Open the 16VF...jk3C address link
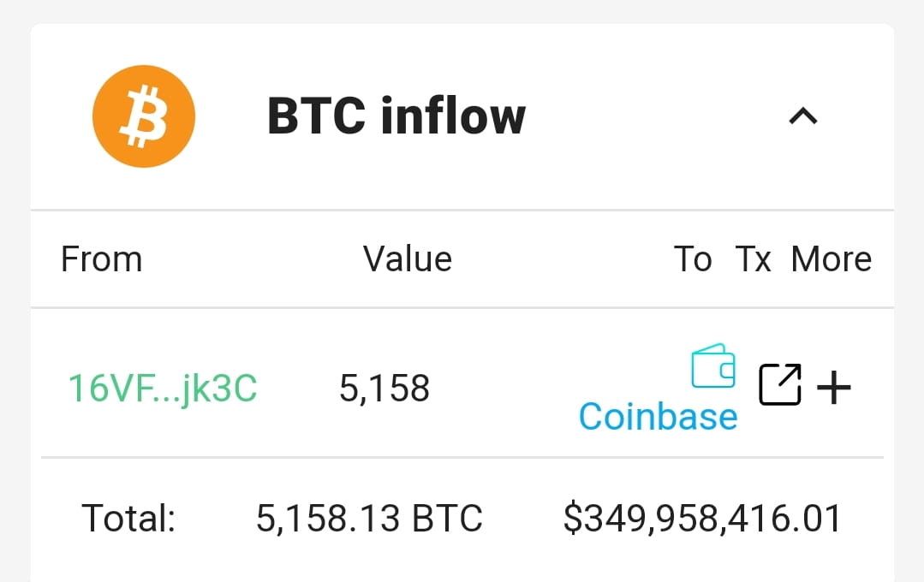The height and width of the screenshot is (582, 924). [x=163, y=387]
